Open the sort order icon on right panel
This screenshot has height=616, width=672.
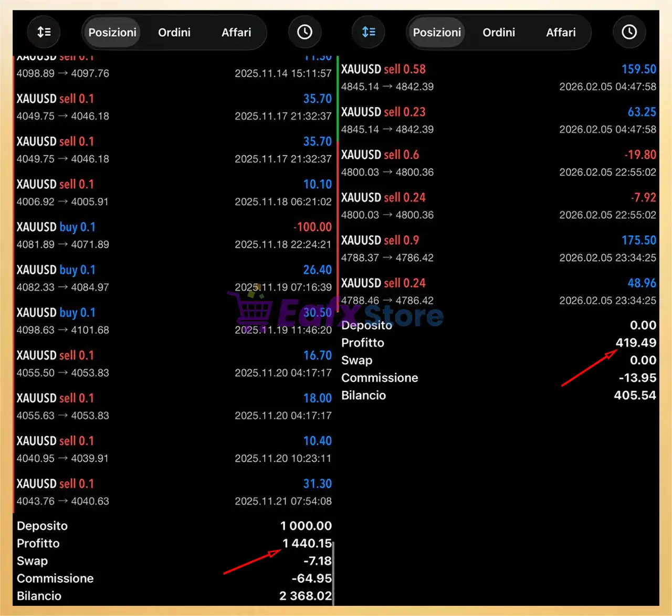[x=369, y=32]
